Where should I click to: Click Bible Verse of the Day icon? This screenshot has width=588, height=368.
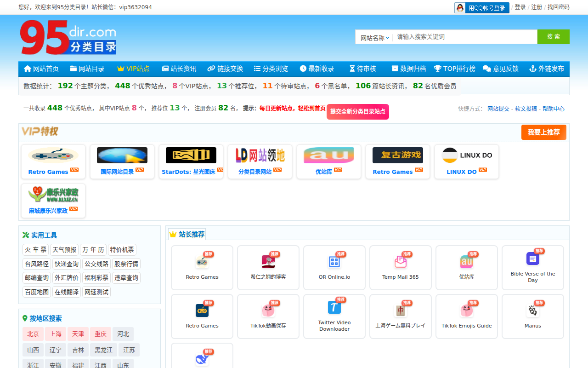coord(533,259)
